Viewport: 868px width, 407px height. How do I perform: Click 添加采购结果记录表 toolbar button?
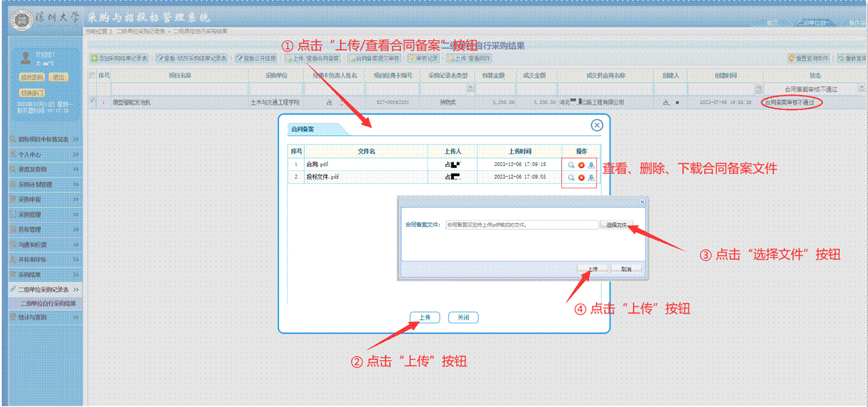[120, 58]
